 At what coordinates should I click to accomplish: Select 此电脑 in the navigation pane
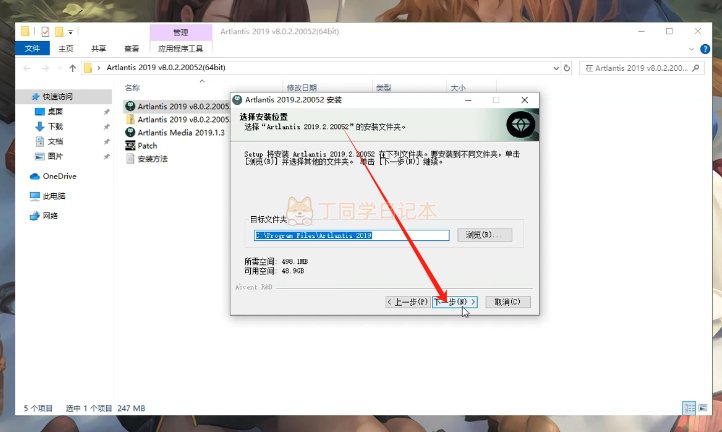pos(50,196)
